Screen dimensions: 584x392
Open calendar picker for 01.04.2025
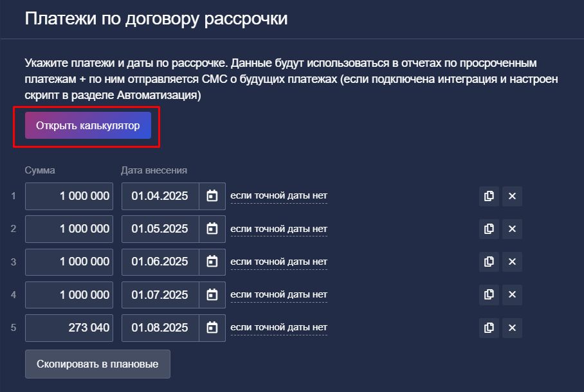212,196
